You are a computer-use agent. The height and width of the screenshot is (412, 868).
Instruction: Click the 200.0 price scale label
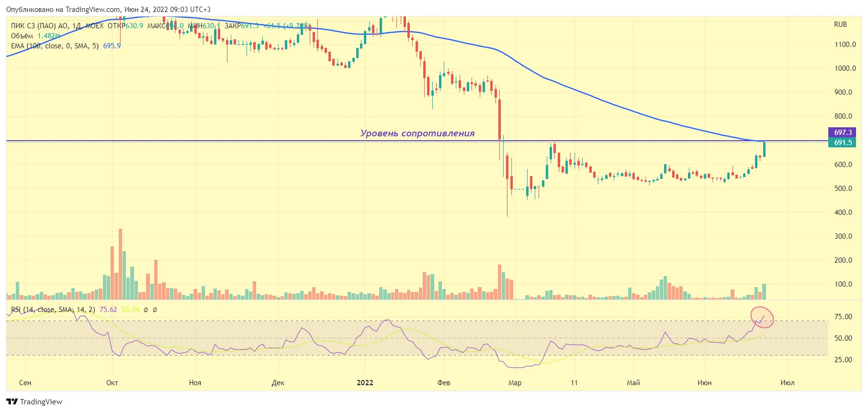[843, 260]
